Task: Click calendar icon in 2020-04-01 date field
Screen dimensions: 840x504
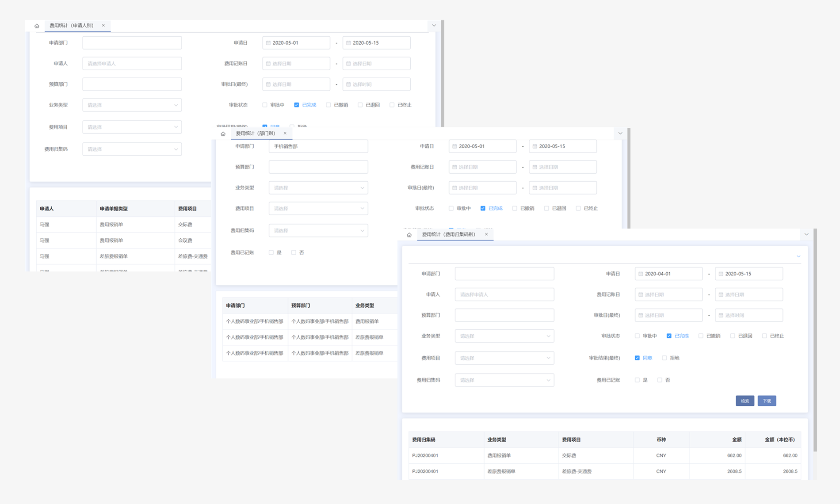Action: point(641,274)
